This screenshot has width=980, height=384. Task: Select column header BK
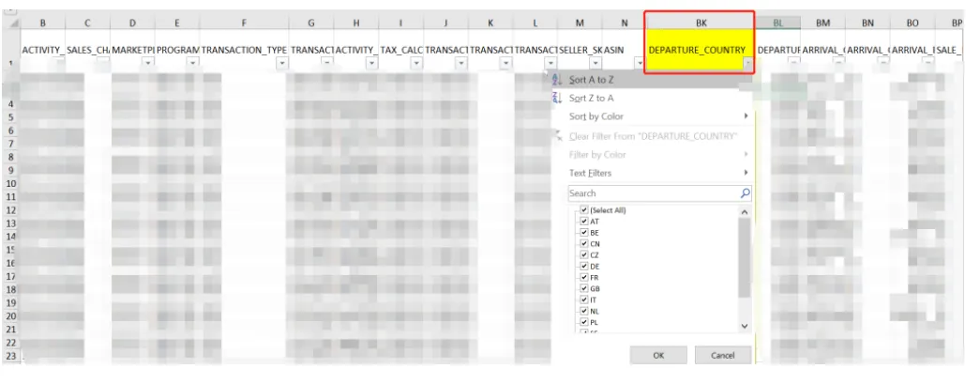click(701, 23)
